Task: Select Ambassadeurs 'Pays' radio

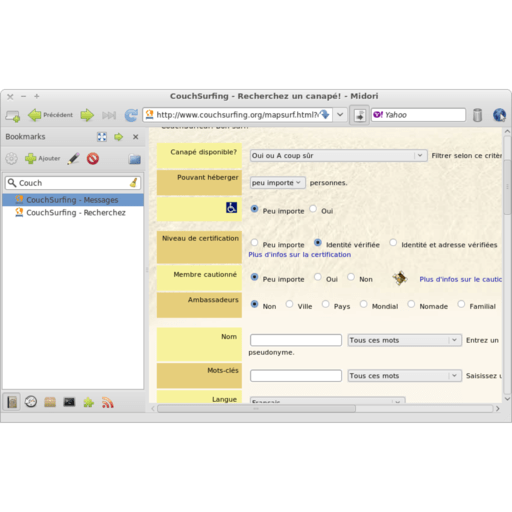Action: [x=326, y=304]
